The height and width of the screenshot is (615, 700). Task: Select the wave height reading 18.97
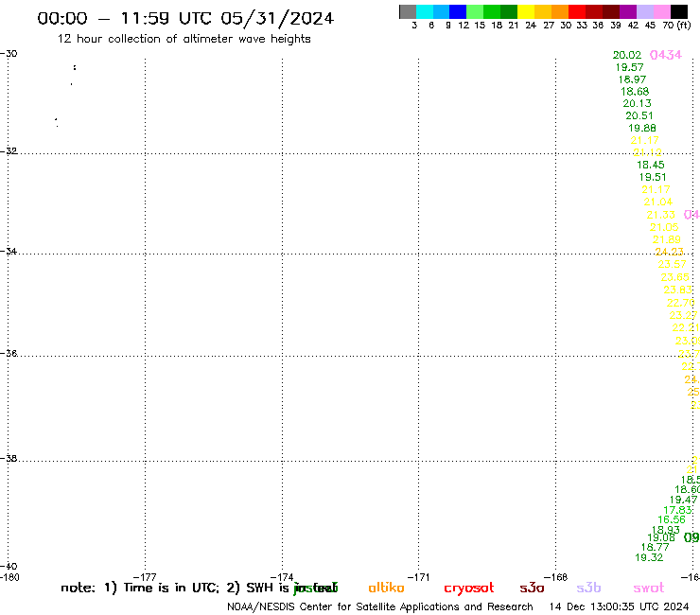[632, 79]
